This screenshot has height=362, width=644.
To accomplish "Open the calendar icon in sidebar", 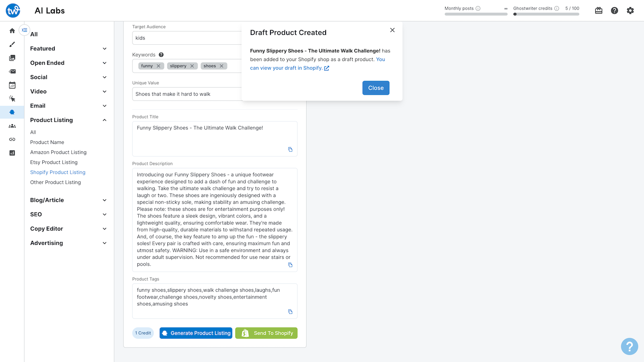I will (12, 85).
